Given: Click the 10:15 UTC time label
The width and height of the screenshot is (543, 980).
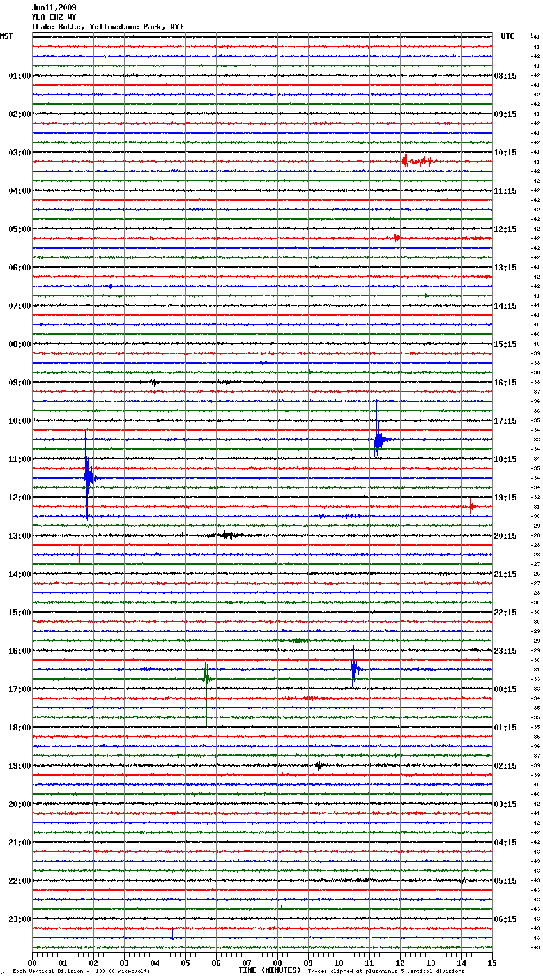Looking at the screenshot, I should (505, 153).
